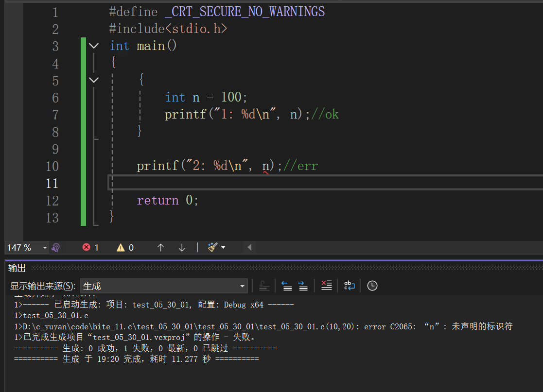Viewport: 543px width, 392px height.
Task: Click 'return 0;' on line 12
Action: 168,200
